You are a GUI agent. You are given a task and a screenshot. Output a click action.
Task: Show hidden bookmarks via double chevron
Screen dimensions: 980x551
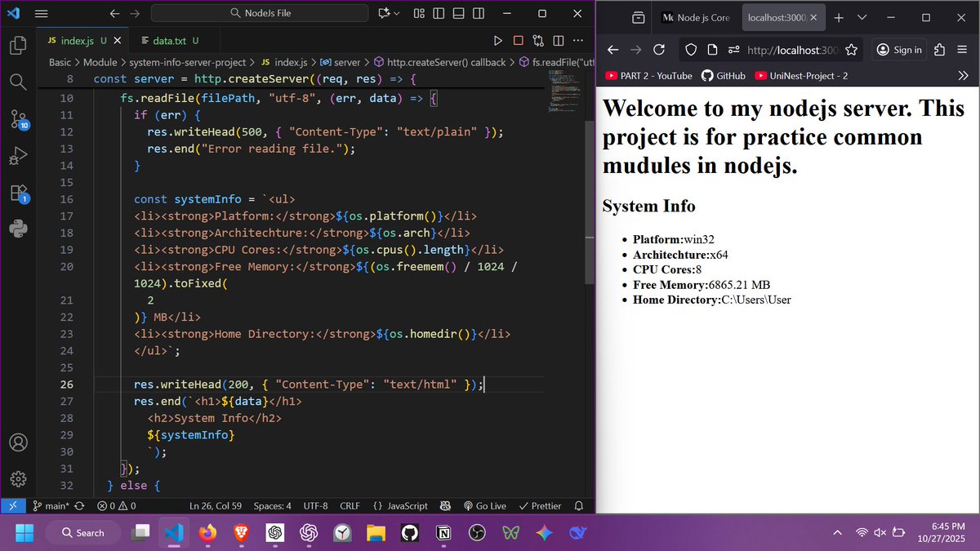coord(964,75)
